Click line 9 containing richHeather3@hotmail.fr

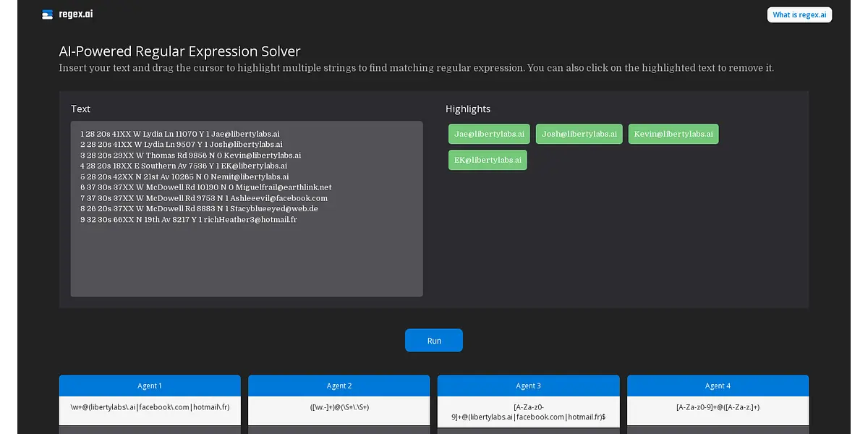[189, 219]
